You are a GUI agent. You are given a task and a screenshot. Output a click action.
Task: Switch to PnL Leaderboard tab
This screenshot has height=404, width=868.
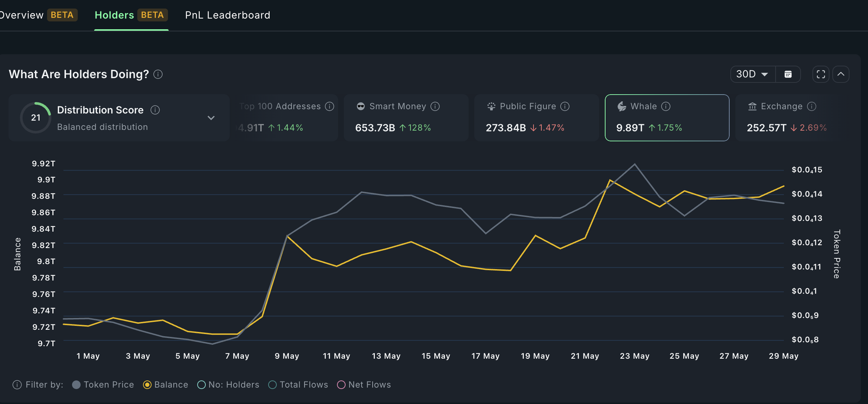(228, 15)
